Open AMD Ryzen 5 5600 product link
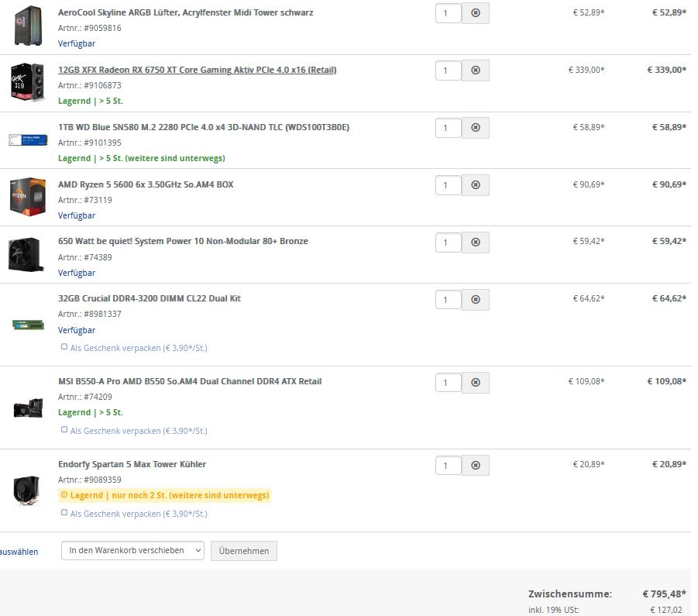This screenshot has width=698, height=616. (146, 184)
